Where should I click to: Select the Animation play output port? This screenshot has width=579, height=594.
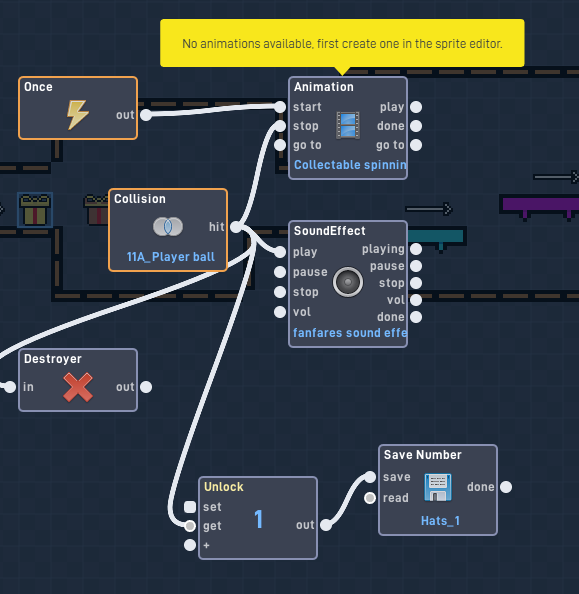416,107
